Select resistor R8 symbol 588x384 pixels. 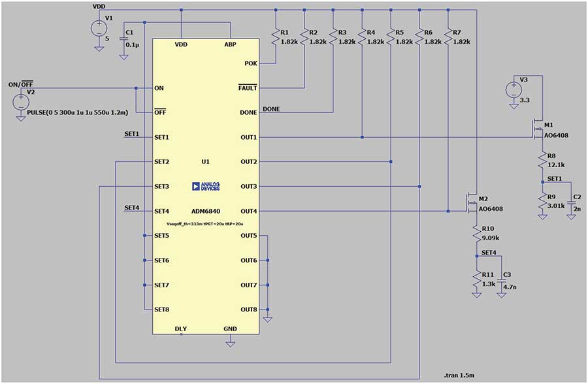tap(542, 161)
